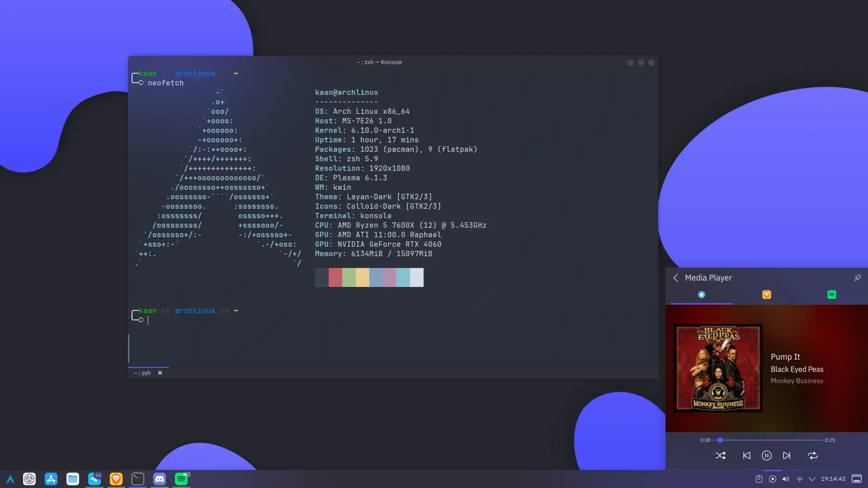Launch the blue software store app in taskbar

pyautogui.click(x=51, y=479)
